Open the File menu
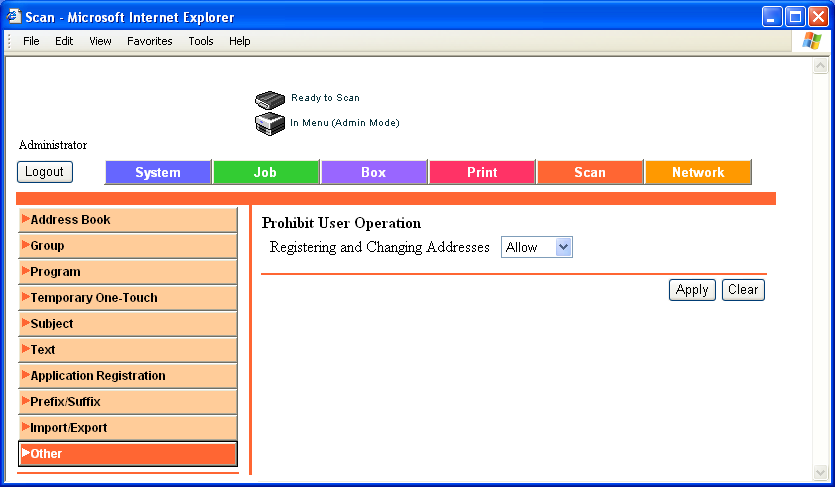 click(31, 41)
